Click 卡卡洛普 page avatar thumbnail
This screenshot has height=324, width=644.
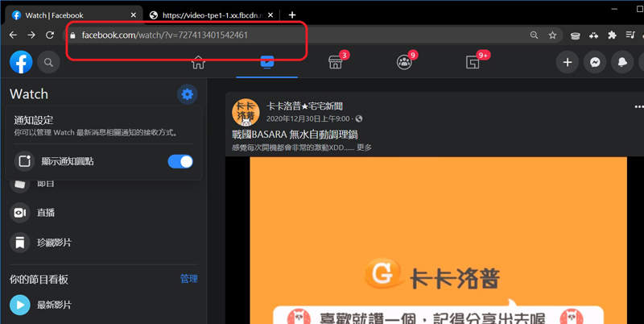(246, 112)
